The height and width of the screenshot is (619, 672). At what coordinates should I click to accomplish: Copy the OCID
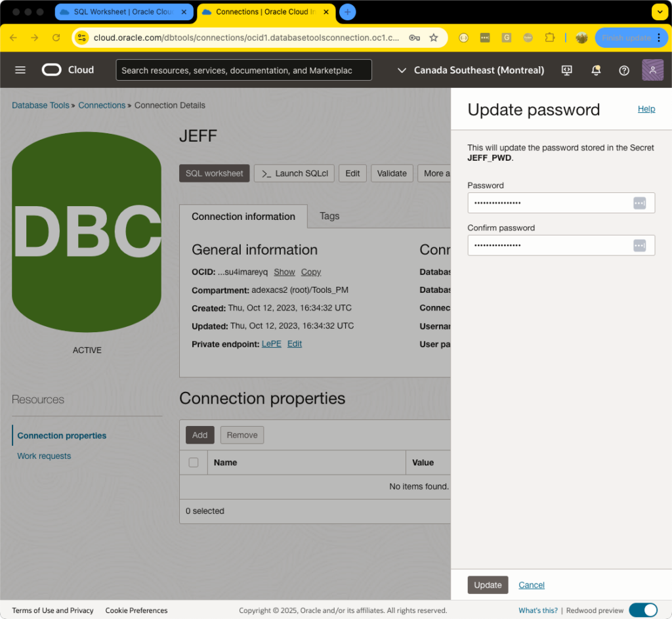click(x=310, y=272)
